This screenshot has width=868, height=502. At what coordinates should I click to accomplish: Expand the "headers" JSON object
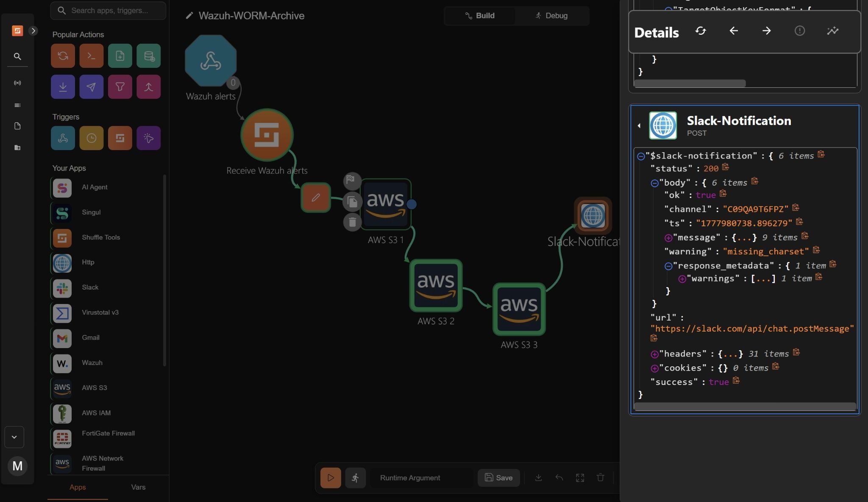(654, 354)
